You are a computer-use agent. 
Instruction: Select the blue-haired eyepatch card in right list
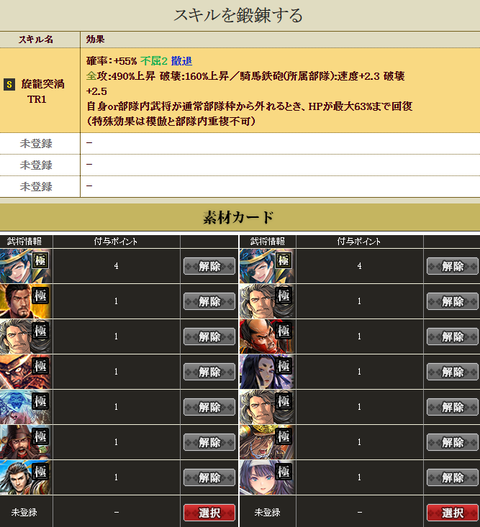click(x=267, y=266)
